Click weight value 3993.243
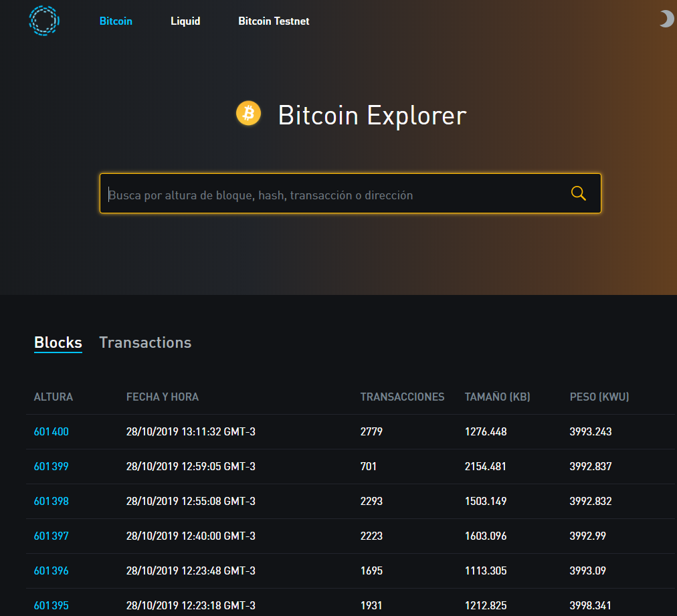The image size is (677, 616). 591,431
